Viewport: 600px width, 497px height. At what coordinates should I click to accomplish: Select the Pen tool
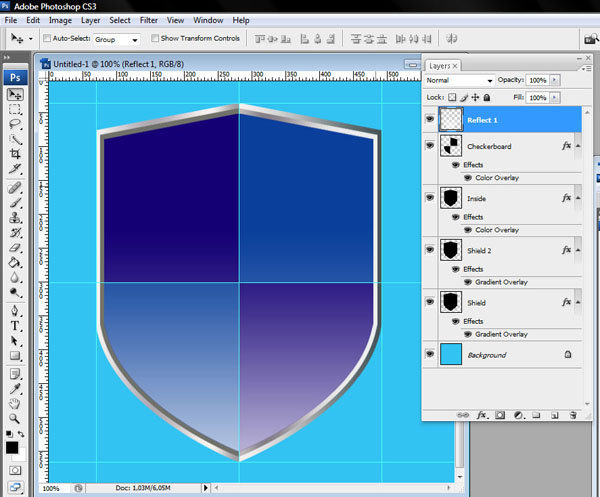pos(15,311)
